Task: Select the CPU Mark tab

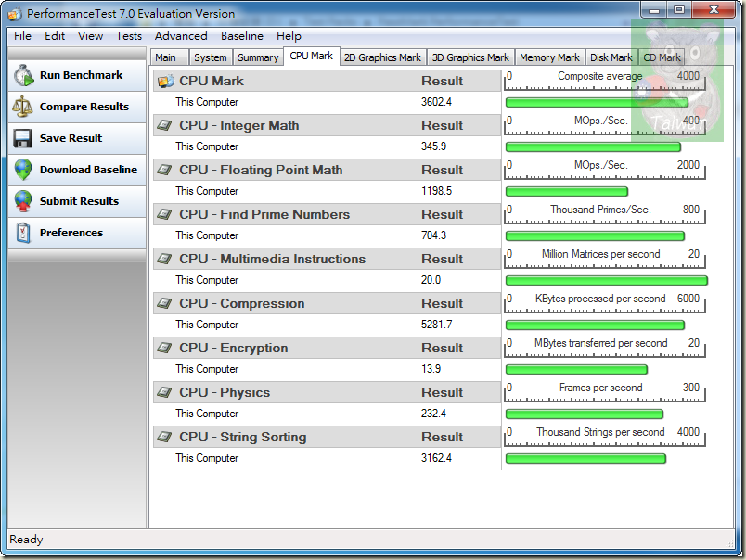Action: point(312,57)
